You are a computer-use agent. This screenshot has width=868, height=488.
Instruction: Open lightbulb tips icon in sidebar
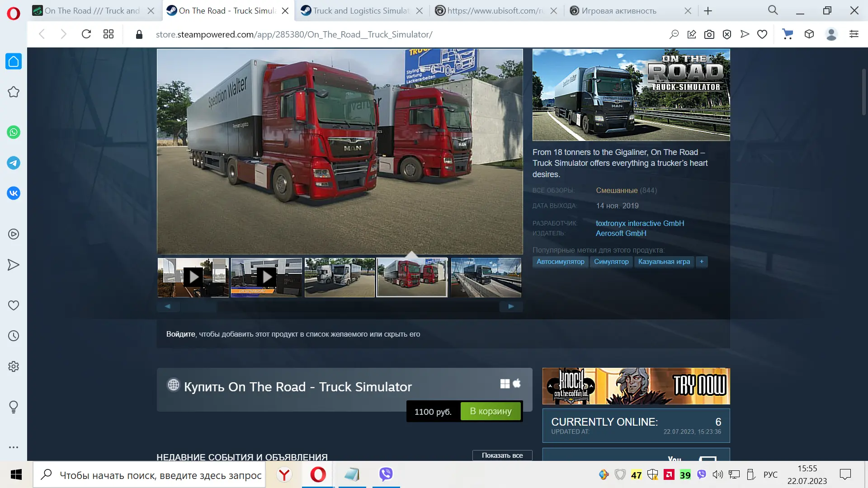[14, 407]
